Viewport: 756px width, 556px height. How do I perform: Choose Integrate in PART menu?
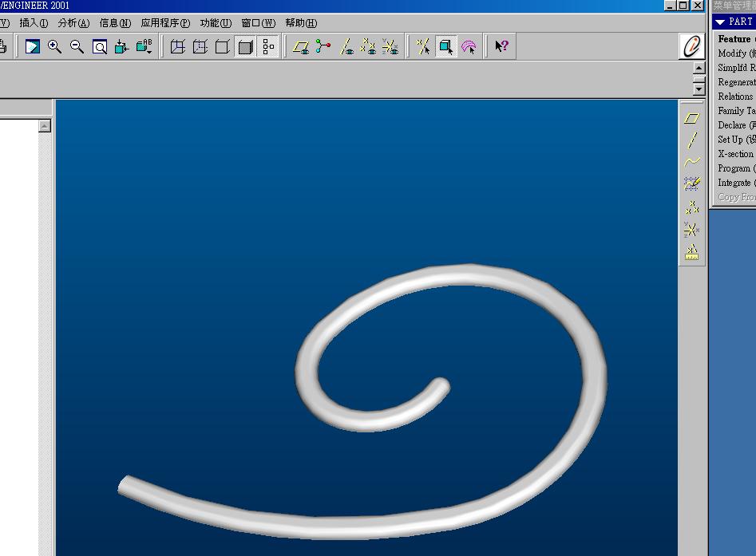(736, 183)
